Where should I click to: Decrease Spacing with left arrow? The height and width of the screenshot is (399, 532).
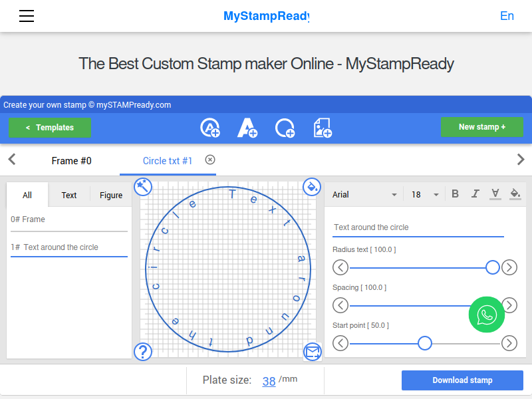340,305
